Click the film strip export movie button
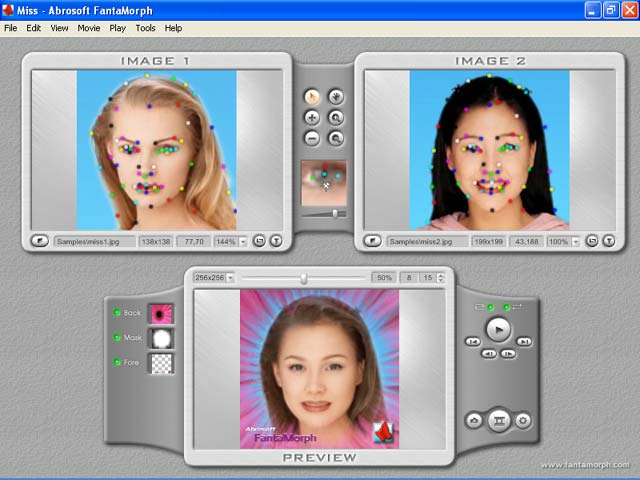Viewport: 640px width, 480px height. click(x=499, y=420)
